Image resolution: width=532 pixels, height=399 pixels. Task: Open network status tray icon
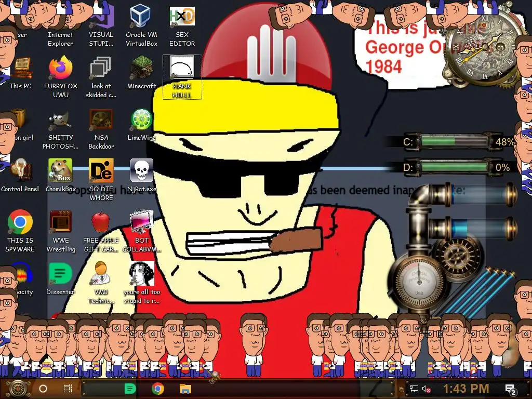tap(414, 389)
